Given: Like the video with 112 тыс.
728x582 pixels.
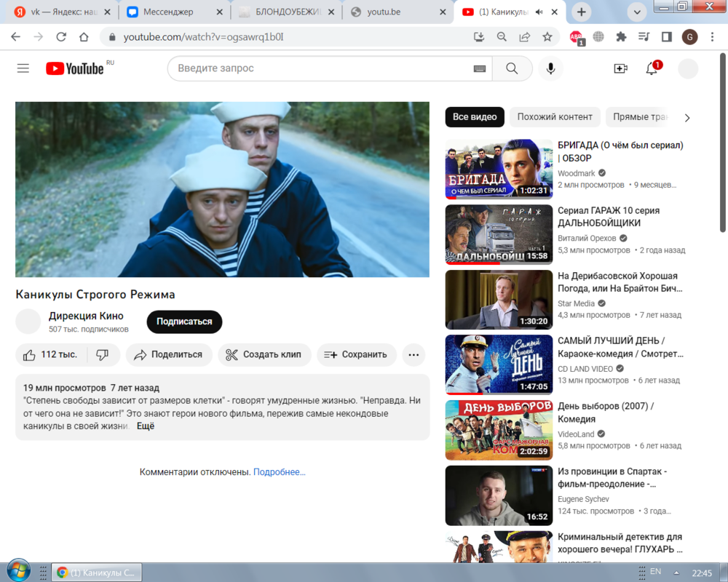Looking at the screenshot, I should coord(50,355).
